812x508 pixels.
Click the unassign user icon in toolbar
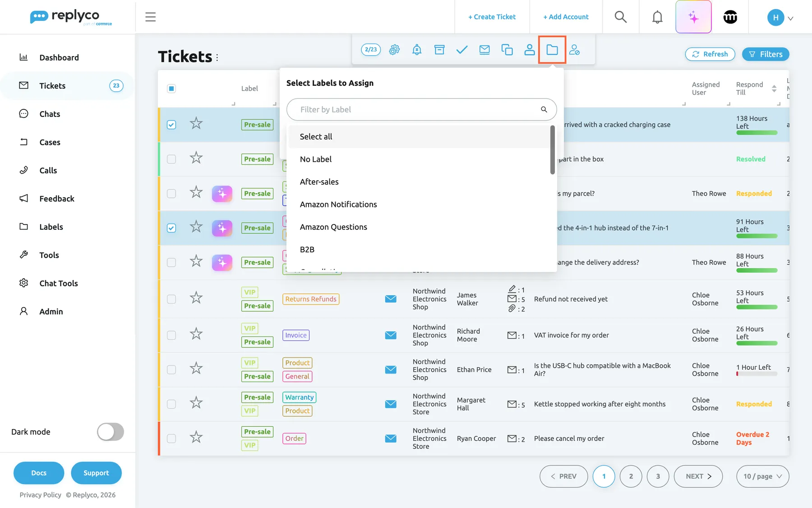(x=574, y=50)
